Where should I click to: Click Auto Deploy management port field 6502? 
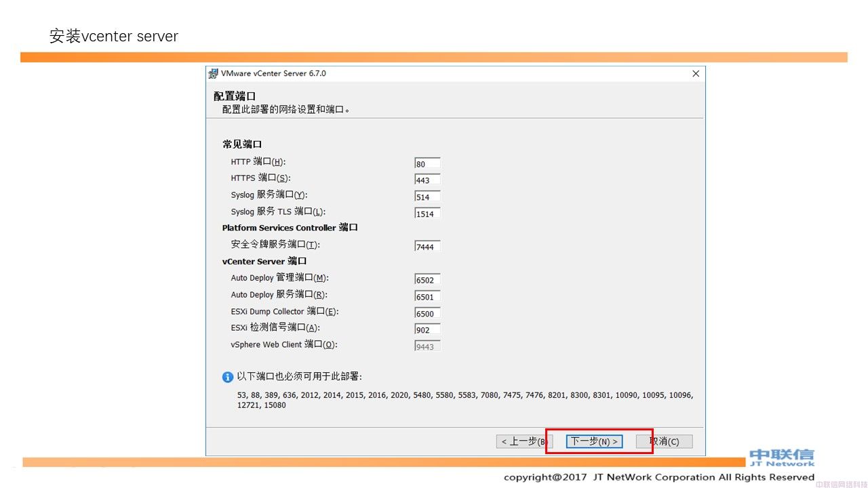(x=427, y=279)
